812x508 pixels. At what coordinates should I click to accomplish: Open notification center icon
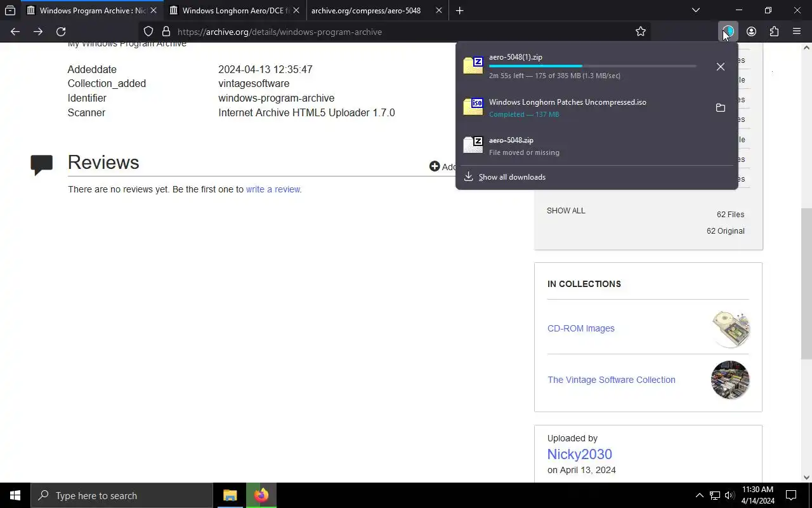coord(791,495)
